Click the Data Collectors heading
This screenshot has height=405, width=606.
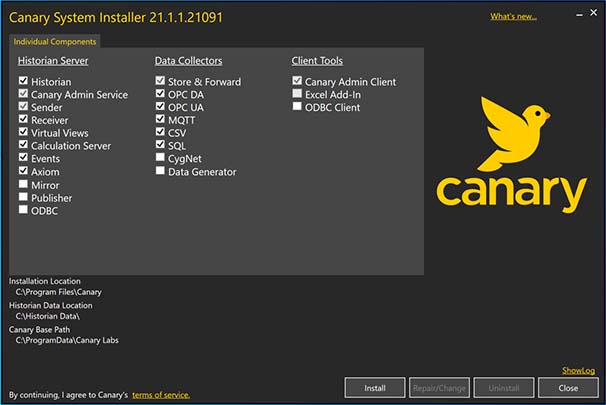[189, 61]
